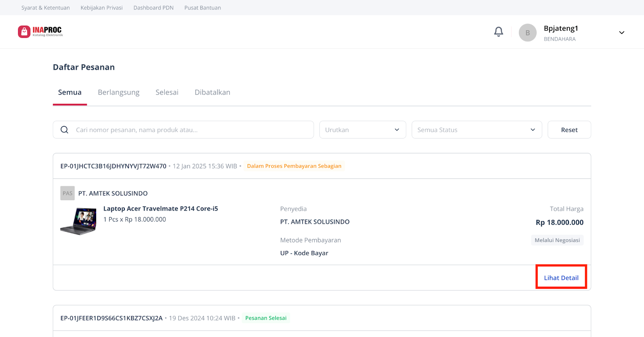The height and width of the screenshot is (337, 644).
Task: Click quantity line 1 Pcs x Rp 18.000.000
Action: [x=134, y=220]
